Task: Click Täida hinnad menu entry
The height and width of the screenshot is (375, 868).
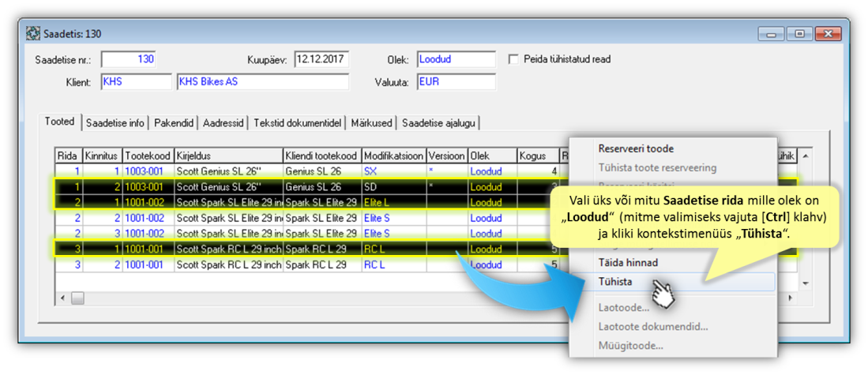Action: (628, 262)
